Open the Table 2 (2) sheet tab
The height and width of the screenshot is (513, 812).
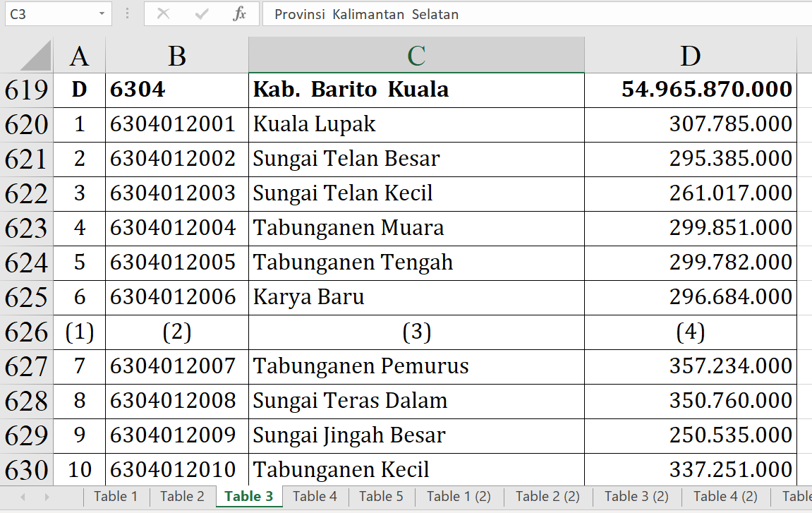[x=547, y=496]
